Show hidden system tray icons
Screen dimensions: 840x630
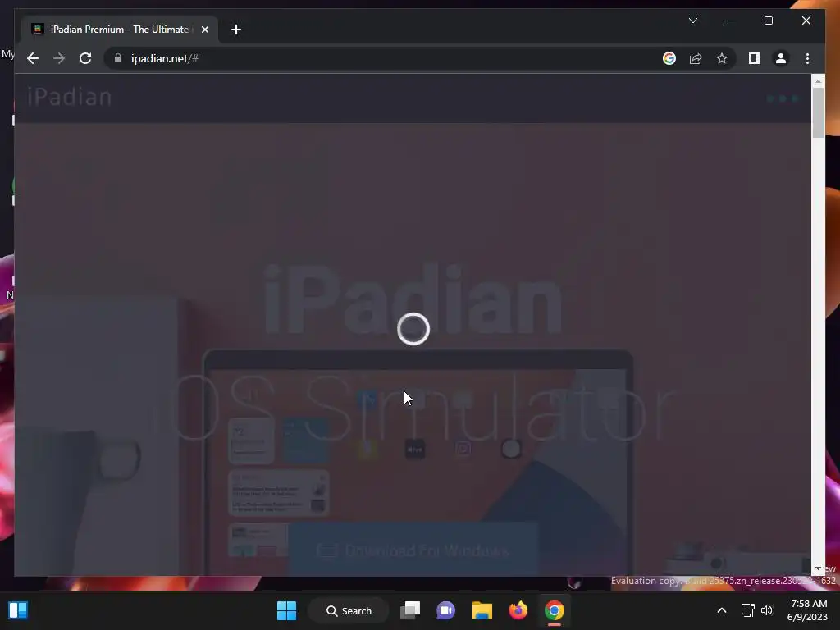pyautogui.click(x=722, y=610)
